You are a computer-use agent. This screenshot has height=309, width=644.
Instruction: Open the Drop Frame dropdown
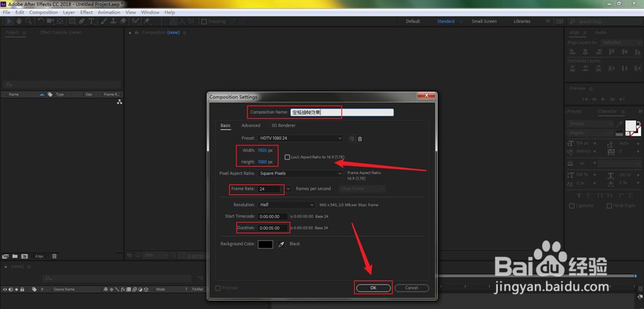[x=363, y=189]
